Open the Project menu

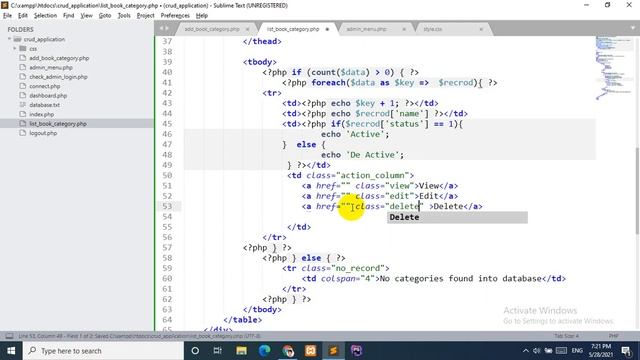pos(145,16)
